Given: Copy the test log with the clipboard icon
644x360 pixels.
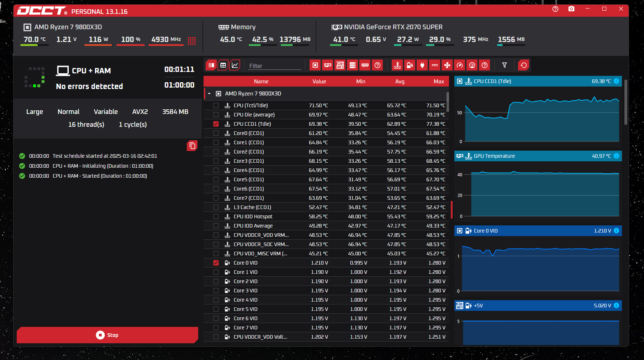Looking at the screenshot, I should coord(192,146).
